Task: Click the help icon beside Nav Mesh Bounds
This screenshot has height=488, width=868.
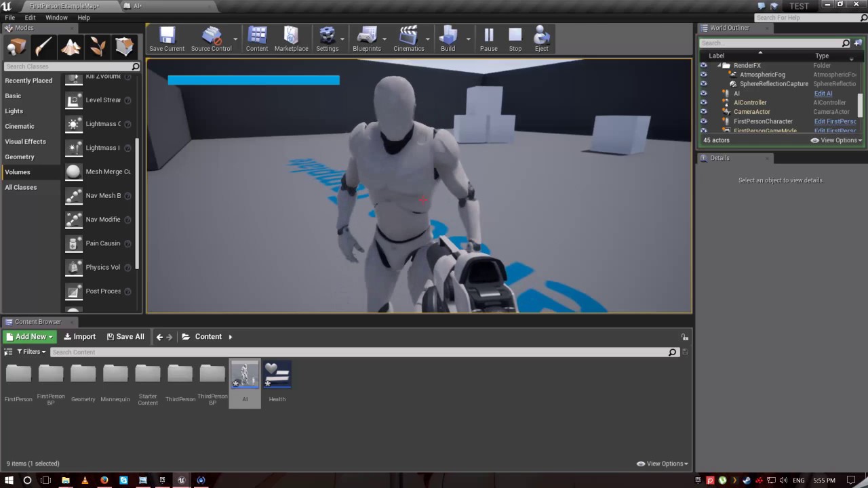Action: coord(128,196)
